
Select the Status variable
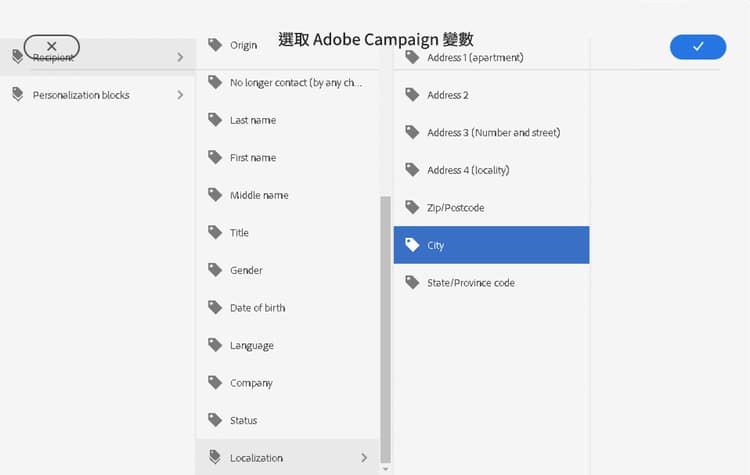tap(288, 420)
